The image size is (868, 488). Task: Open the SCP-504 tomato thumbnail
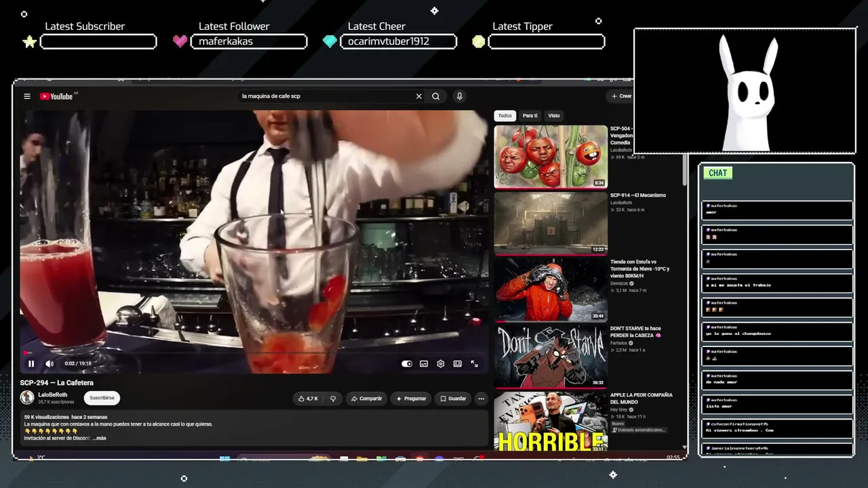[x=551, y=157]
